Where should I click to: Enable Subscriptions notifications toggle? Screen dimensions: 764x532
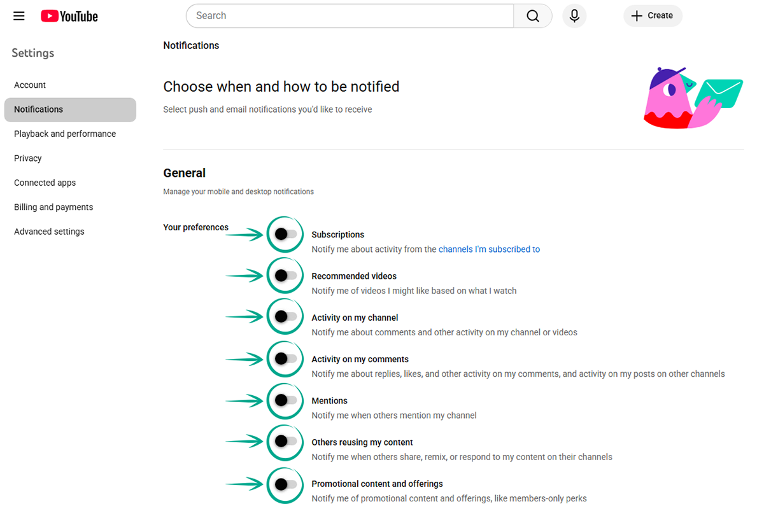[x=285, y=234]
